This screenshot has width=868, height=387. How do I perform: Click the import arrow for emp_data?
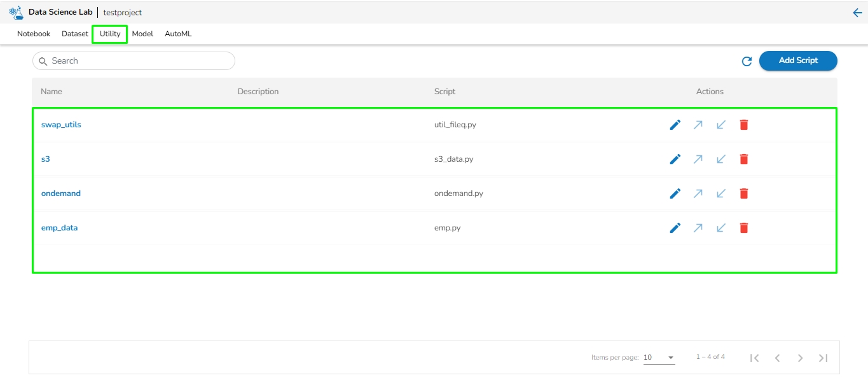[x=721, y=228]
